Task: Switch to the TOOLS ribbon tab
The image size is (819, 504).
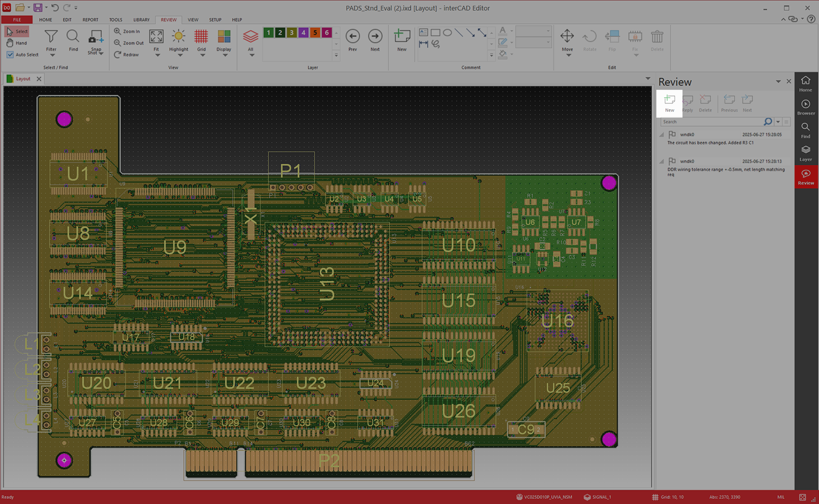Action: [115, 20]
